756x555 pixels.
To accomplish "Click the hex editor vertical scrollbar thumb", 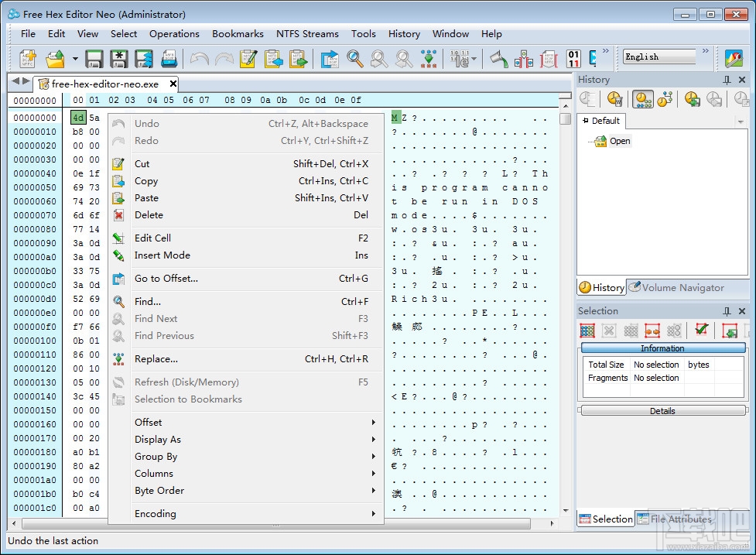I will (566, 118).
